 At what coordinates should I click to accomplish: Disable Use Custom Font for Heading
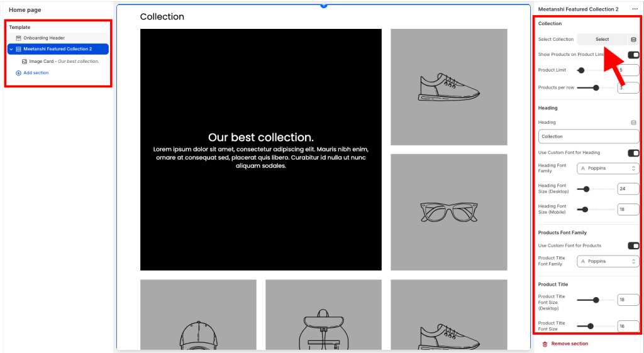(x=633, y=153)
